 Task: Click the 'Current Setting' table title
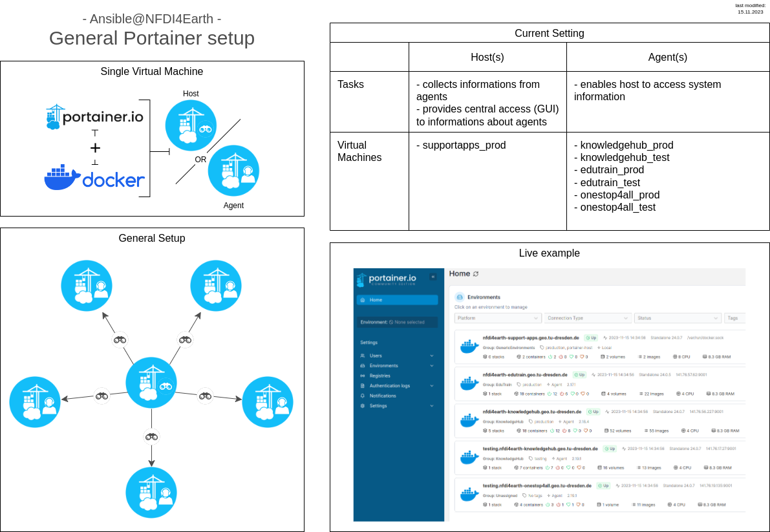(549, 34)
